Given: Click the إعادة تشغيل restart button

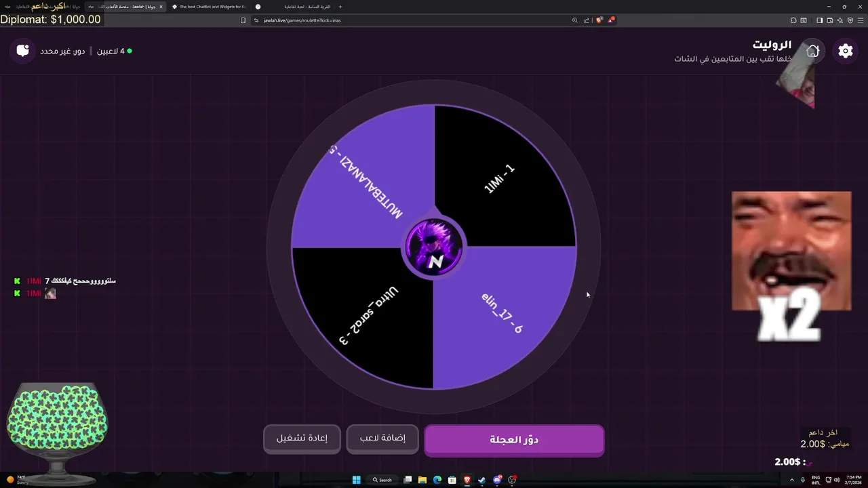Looking at the screenshot, I should pyautogui.click(x=302, y=439).
